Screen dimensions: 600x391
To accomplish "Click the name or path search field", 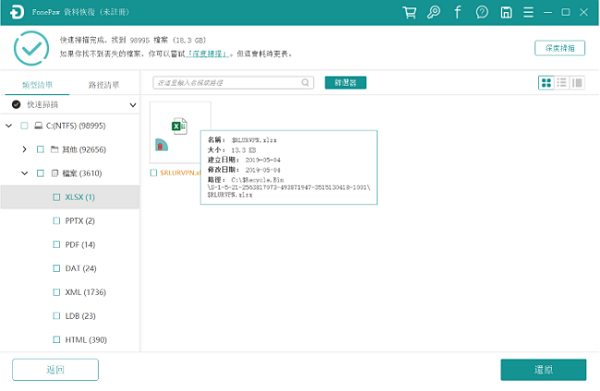I will 233,83.
